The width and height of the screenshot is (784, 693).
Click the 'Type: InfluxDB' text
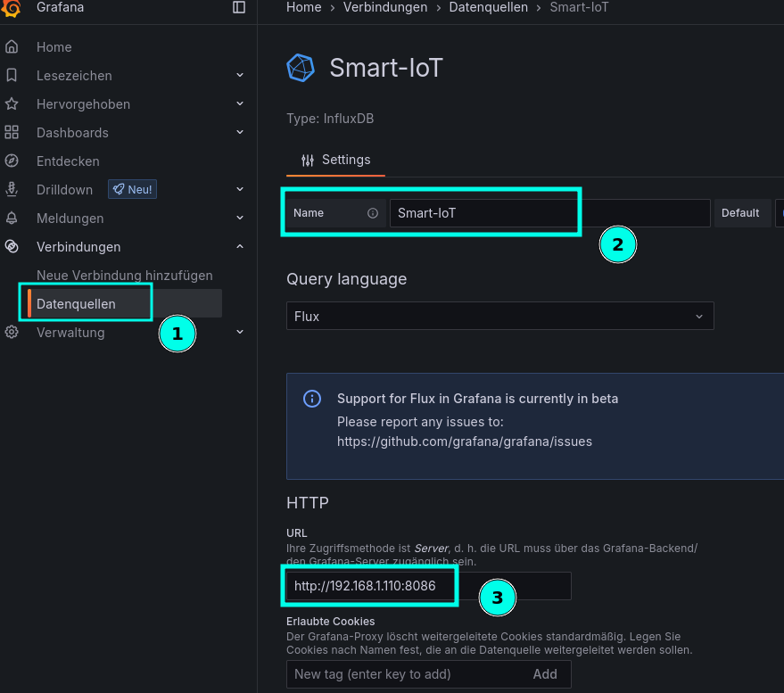click(330, 119)
